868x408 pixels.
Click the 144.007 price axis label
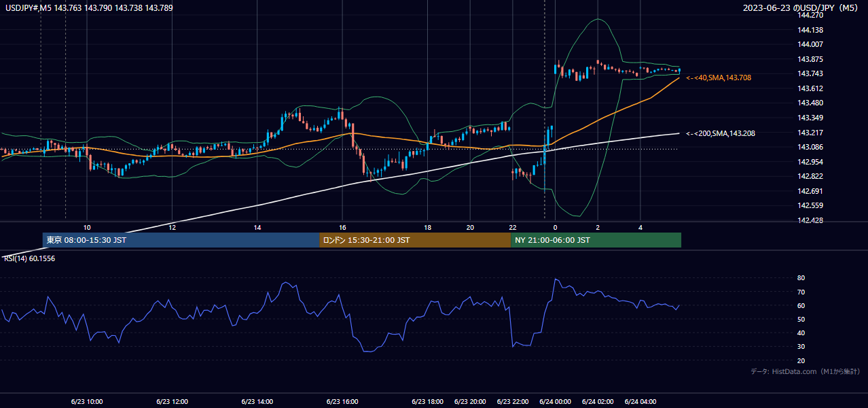tap(810, 44)
